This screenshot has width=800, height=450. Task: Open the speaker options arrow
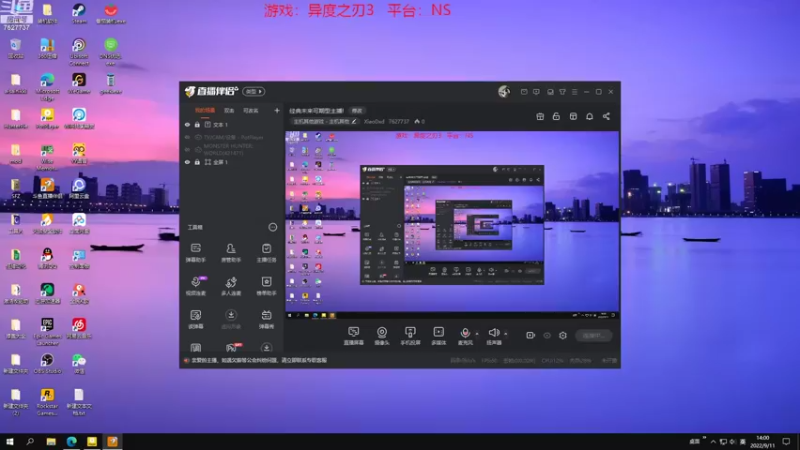click(x=506, y=334)
